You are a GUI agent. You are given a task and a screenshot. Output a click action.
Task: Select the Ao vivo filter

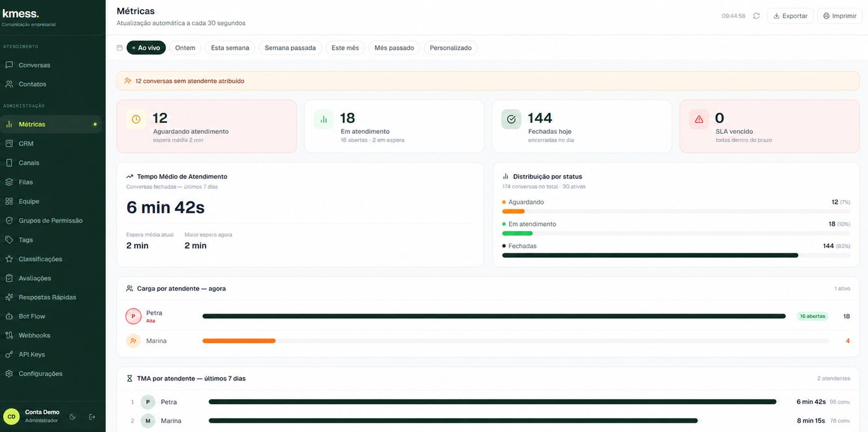(x=146, y=48)
